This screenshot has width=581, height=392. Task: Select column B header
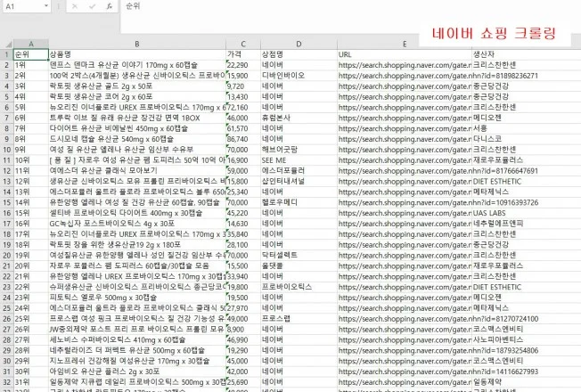(137, 44)
